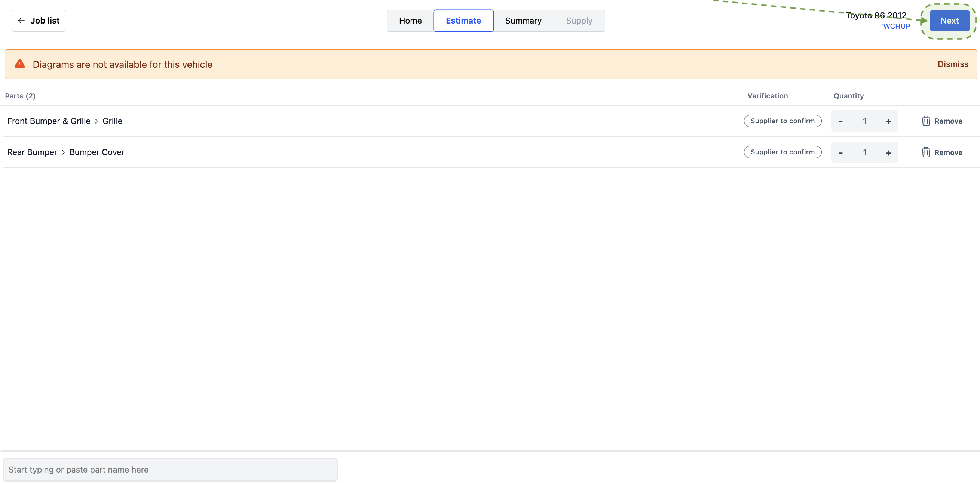Select the Rear Bumper category text
This screenshot has height=483, width=980.
32,152
